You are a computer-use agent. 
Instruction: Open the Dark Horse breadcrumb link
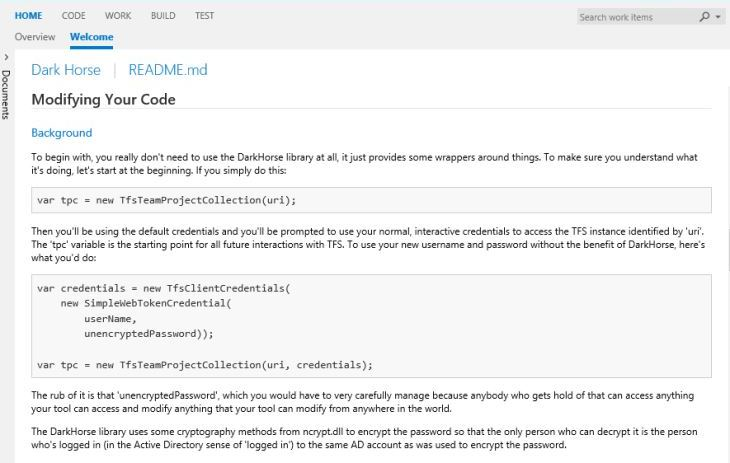pyautogui.click(x=66, y=70)
